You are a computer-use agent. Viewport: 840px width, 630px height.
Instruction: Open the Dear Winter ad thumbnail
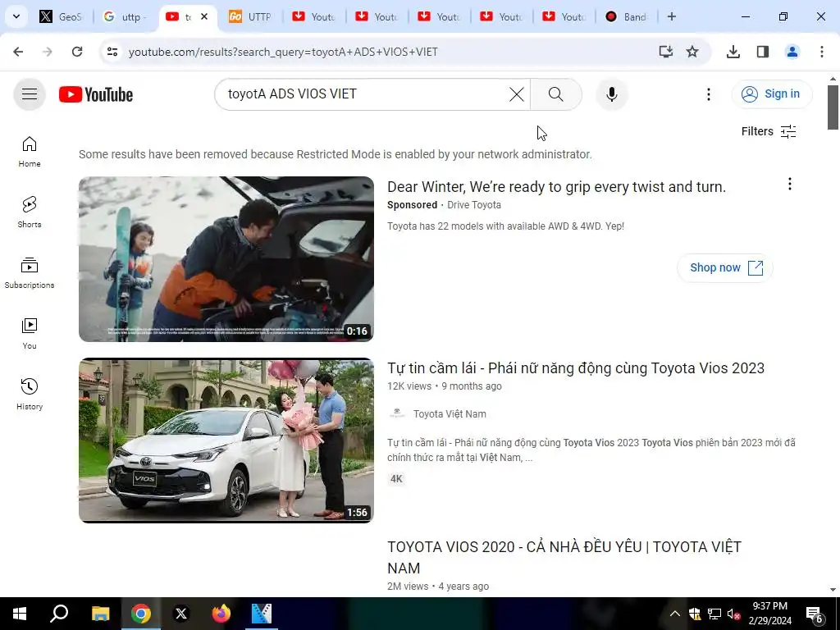tap(226, 258)
